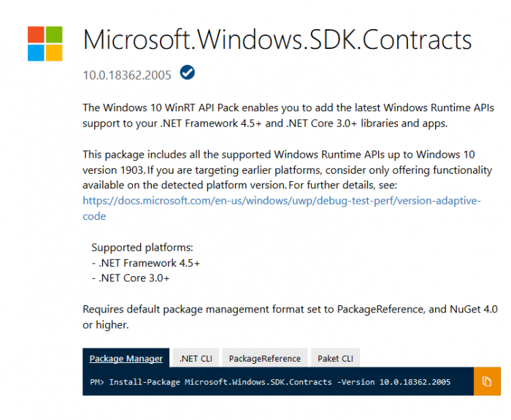Select the Package Manager tab

click(126, 359)
